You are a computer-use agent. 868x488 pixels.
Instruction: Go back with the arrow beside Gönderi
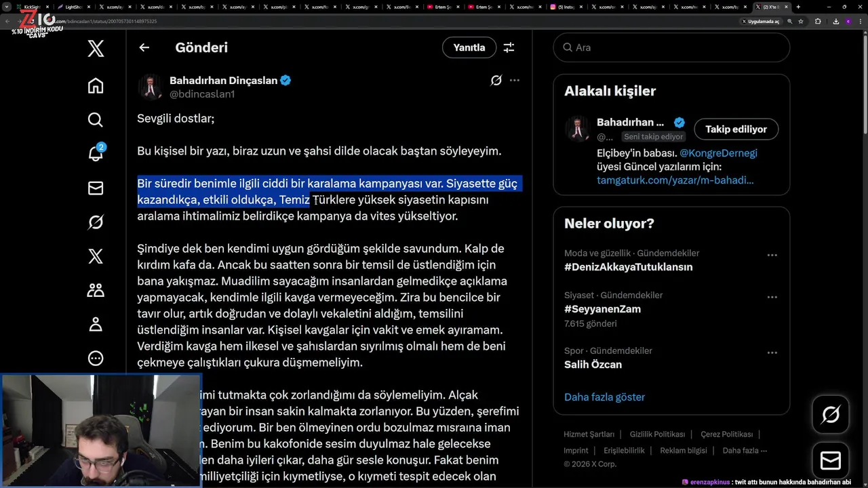pos(144,47)
